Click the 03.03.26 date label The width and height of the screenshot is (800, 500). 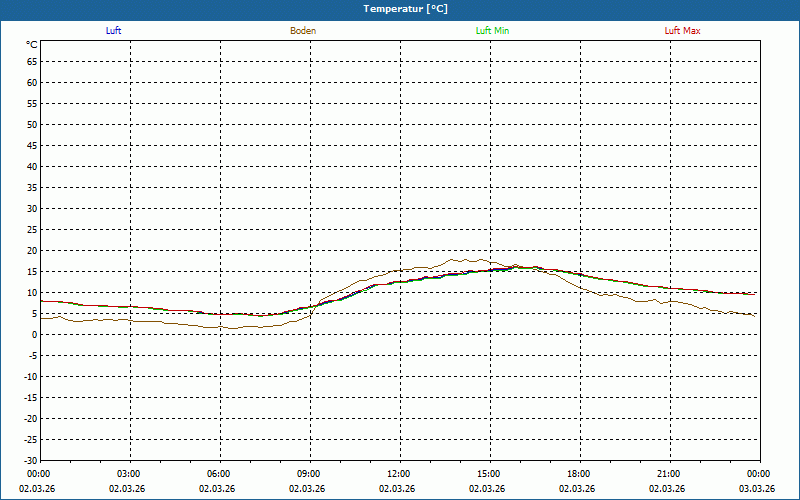tap(757, 489)
